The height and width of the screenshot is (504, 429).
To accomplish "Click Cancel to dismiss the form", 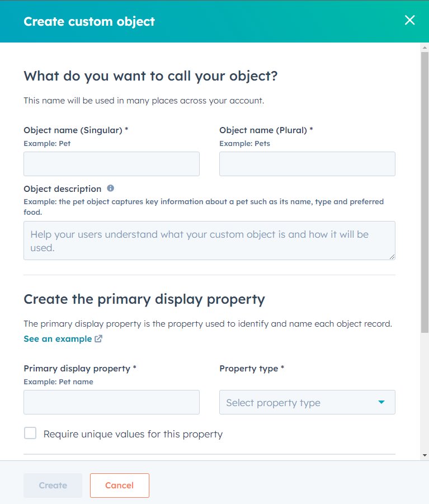I will coord(119,485).
